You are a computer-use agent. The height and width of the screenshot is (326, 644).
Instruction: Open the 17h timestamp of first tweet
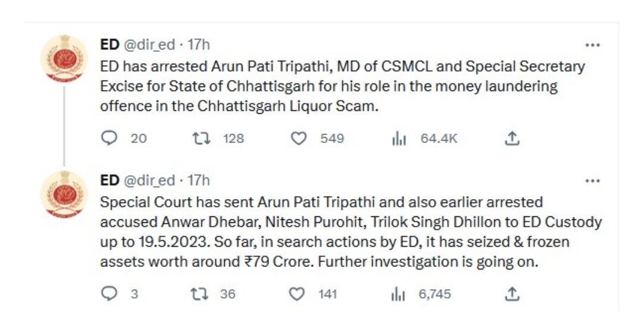199,44
